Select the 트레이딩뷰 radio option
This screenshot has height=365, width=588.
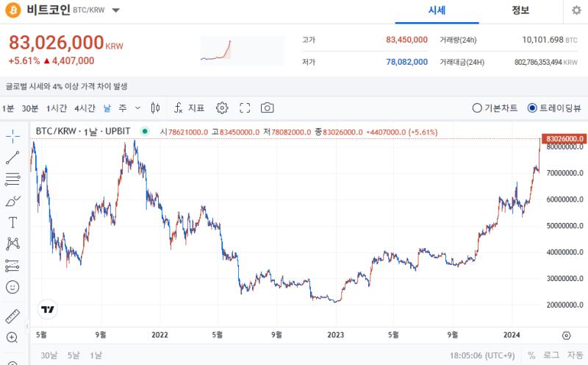[554, 108]
